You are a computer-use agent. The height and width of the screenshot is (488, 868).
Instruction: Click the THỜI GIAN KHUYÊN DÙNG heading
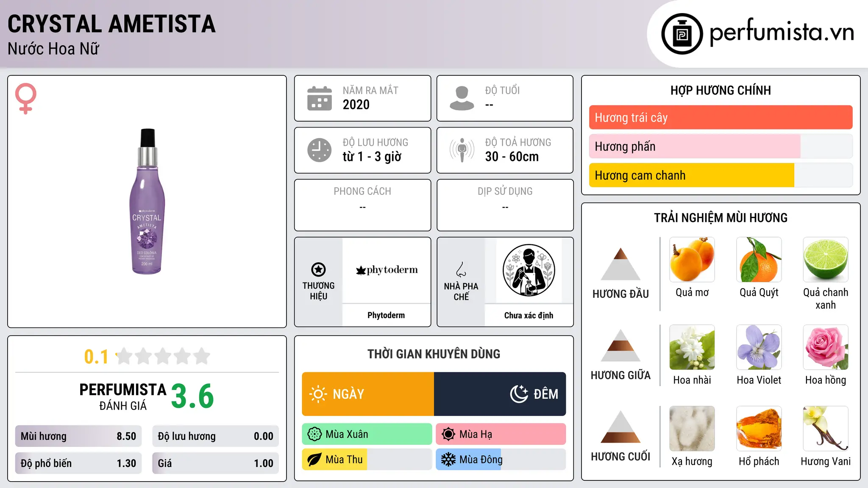[x=434, y=354]
